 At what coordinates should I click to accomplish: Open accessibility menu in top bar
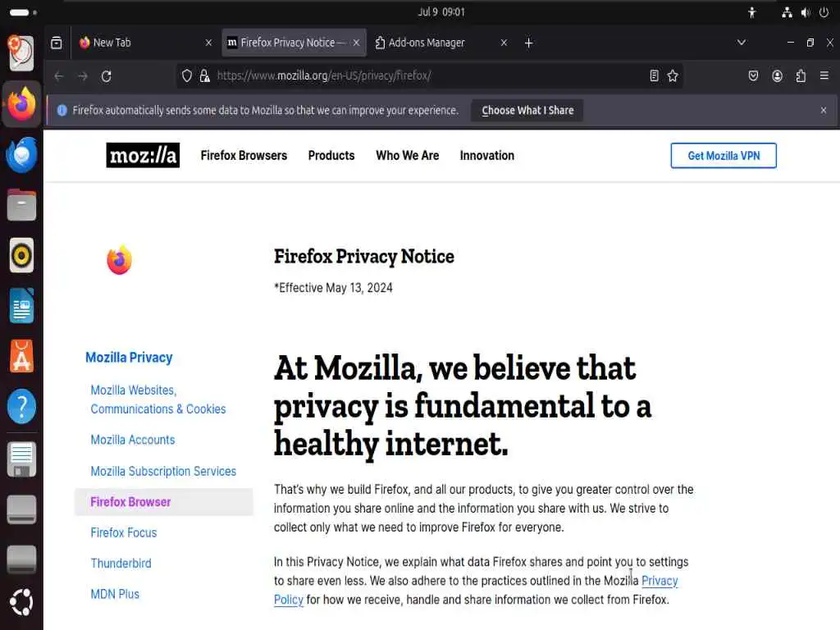coord(752,12)
